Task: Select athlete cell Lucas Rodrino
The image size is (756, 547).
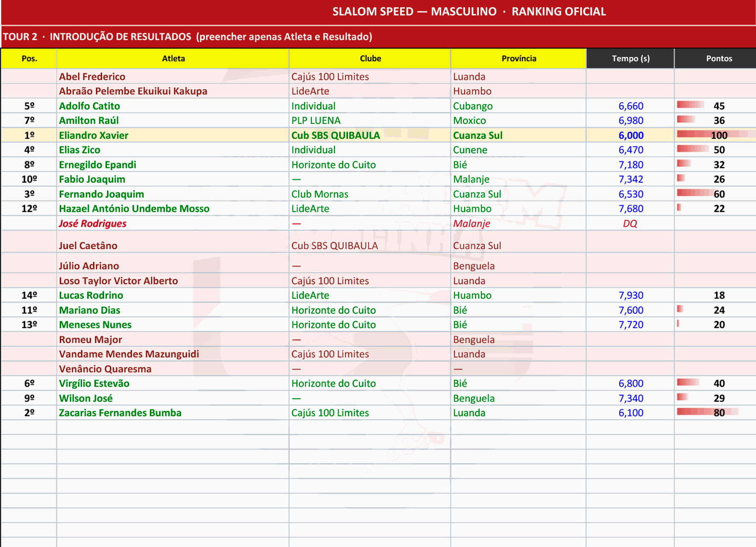Action: pyautogui.click(x=173, y=295)
